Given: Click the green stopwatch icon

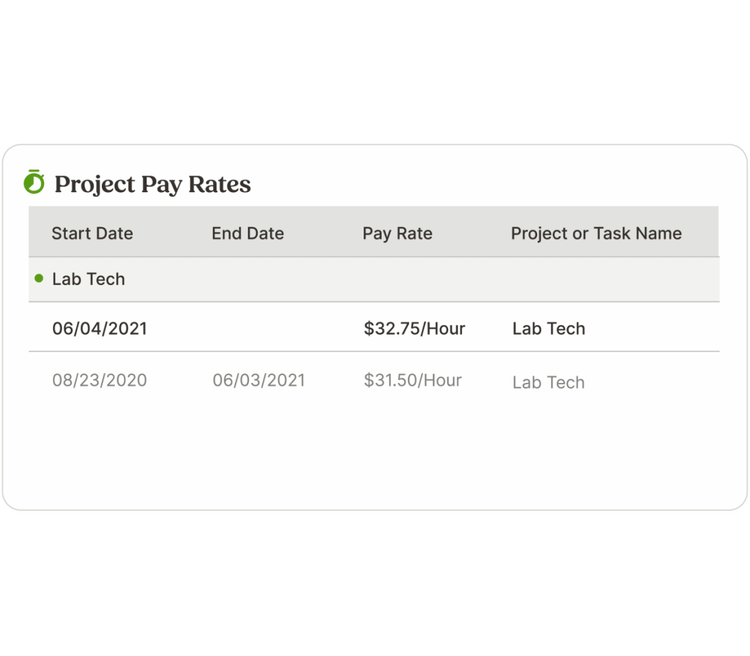Looking at the screenshot, I should click(34, 181).
